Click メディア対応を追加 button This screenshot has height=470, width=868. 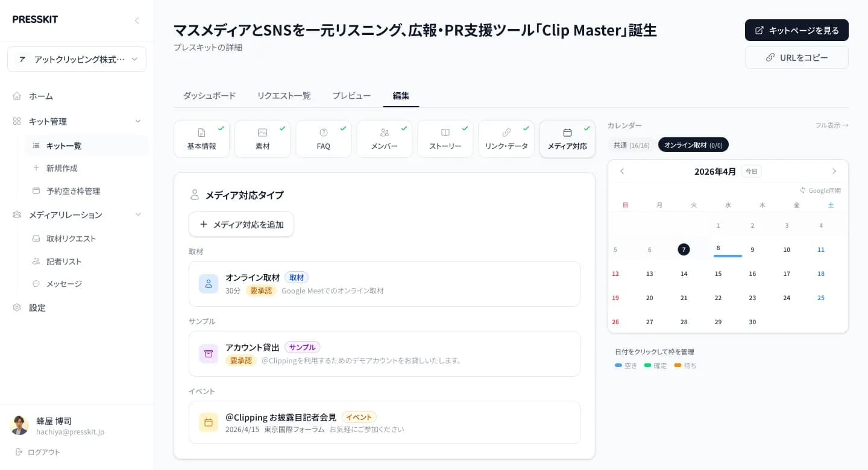(x=241, y=224)
